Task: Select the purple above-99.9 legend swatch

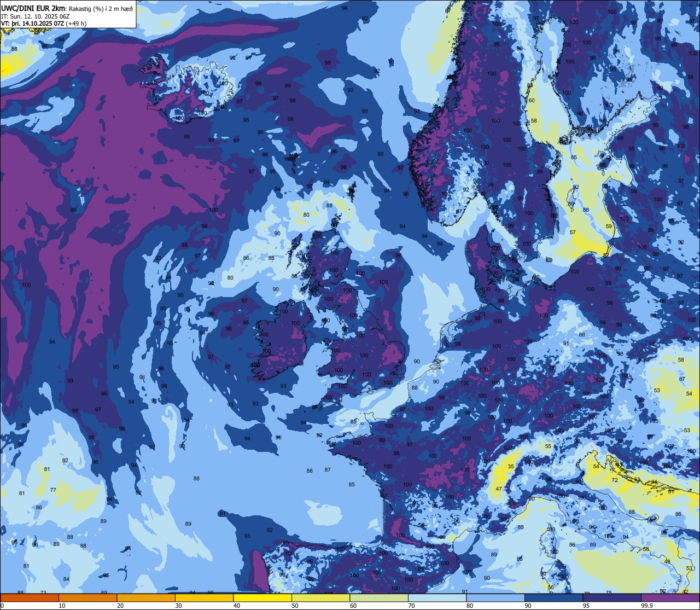Action: tap(670, 598)
